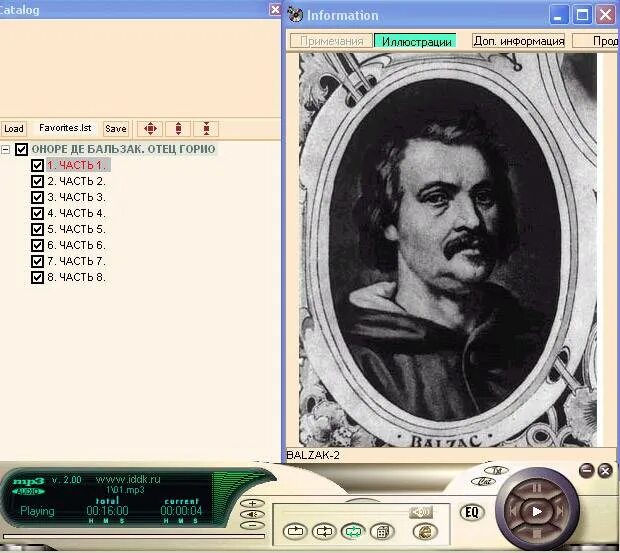Viewport: 620px width, 553px height.
Task: Switch to the Примечания tab
Action: coord(331,41)
